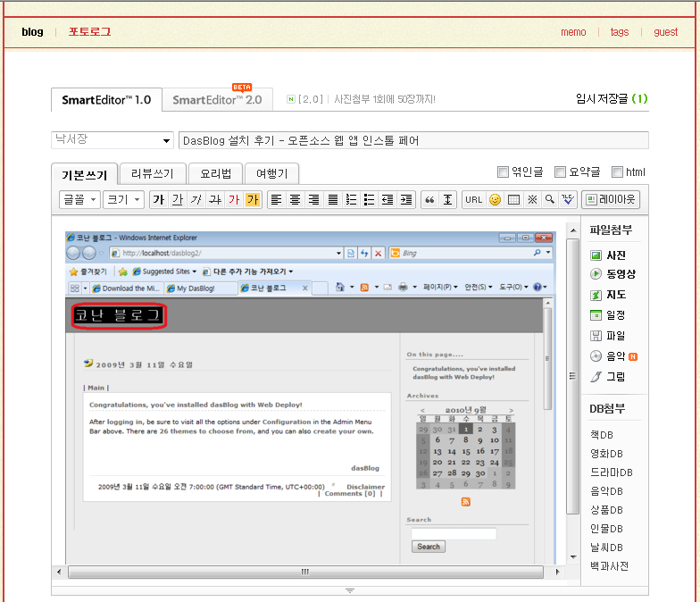700x602 pixels.
Task: Open 날씨DB attachment
Action: point(606,548)
